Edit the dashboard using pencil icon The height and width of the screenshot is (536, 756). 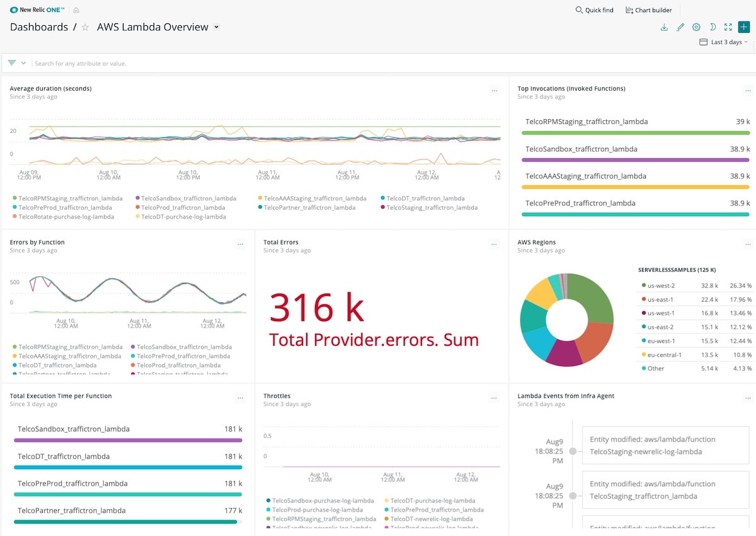click(680, 27)
